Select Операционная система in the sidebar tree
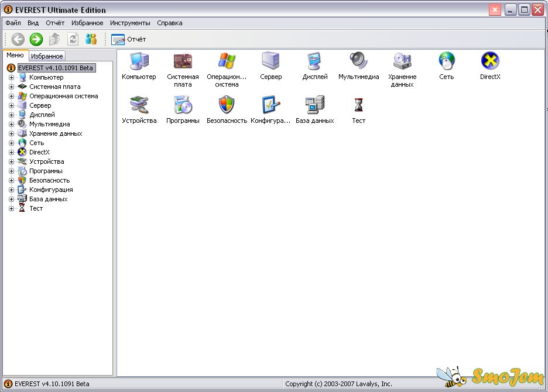 [x=64, y=96]
